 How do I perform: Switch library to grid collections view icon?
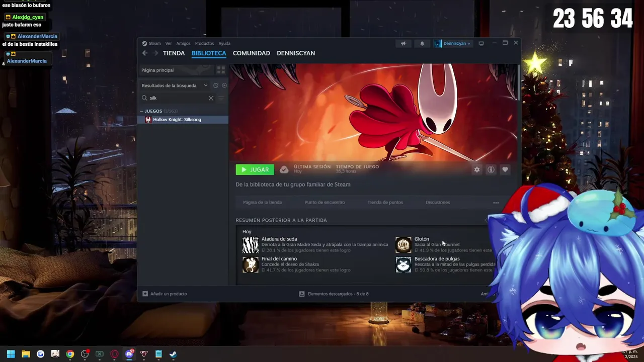(221, 70)
